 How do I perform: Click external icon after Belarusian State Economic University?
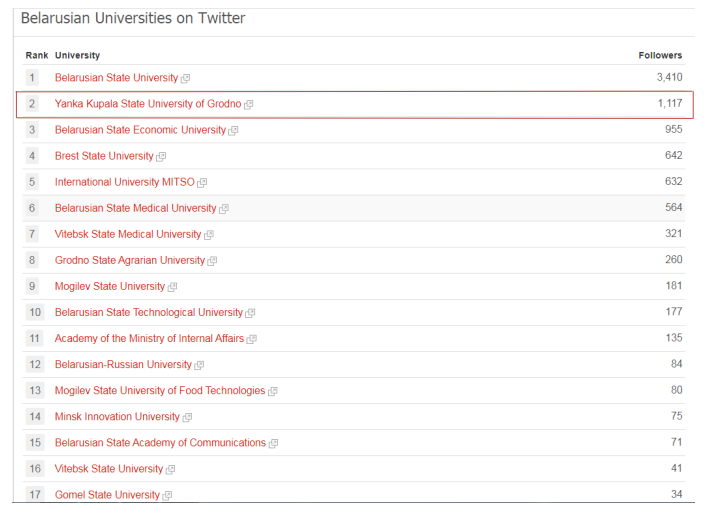point(233,131)
